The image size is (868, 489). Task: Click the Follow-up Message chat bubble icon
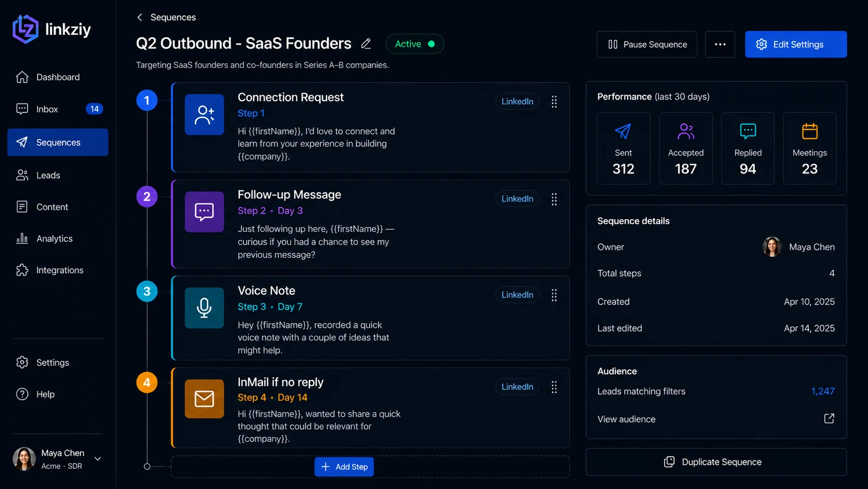coord(204,212)
